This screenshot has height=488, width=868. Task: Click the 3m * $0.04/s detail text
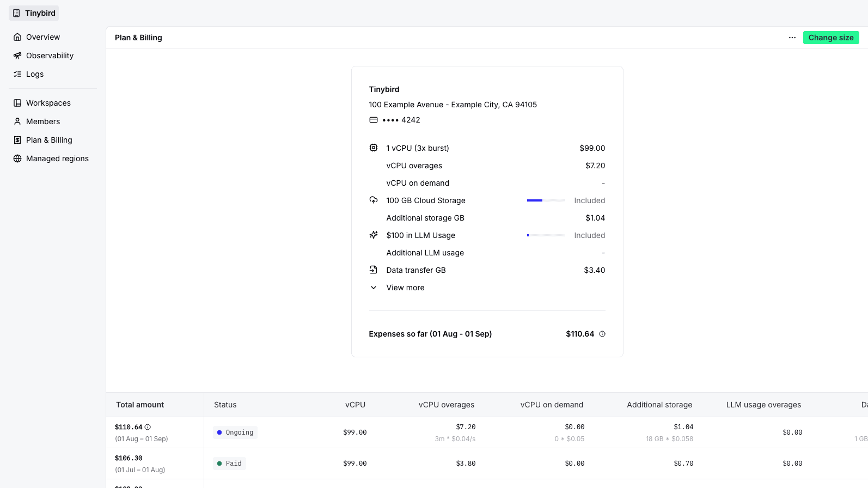[x=455, y=438]
